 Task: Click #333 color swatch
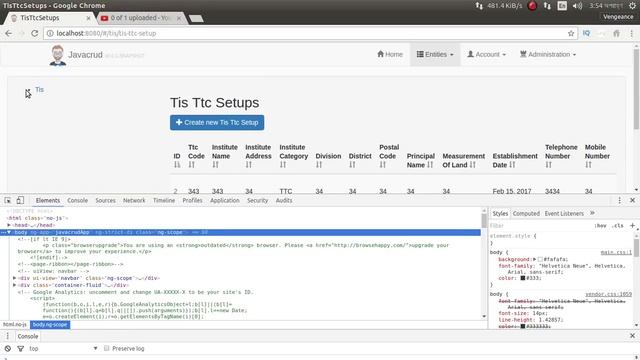point(522,278)
